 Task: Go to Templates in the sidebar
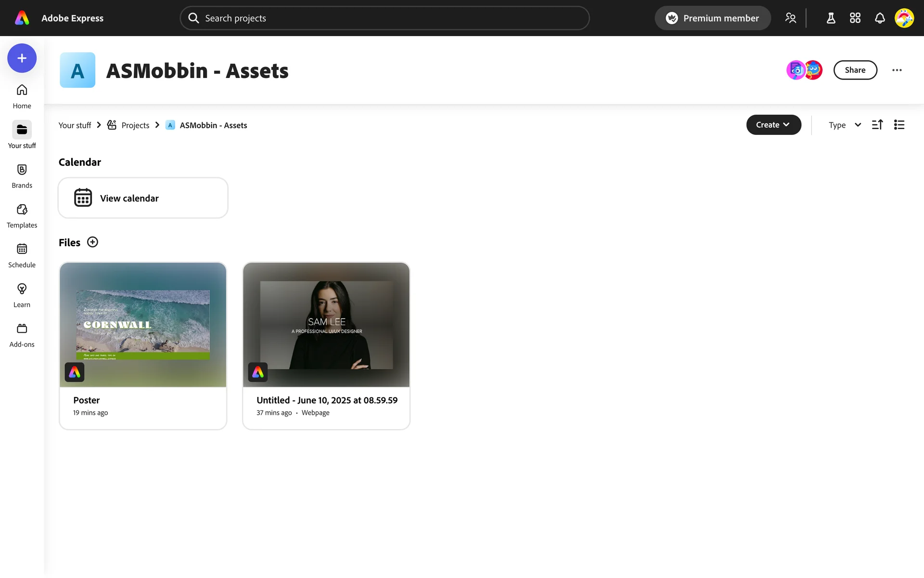pyautogui.click(x=22, y=215)
